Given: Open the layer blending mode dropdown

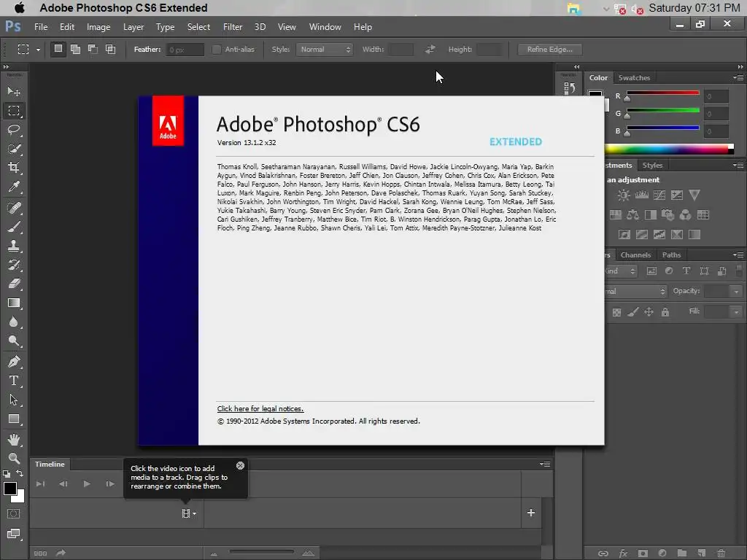Looking at the screenshot, I should click(635, 291).
